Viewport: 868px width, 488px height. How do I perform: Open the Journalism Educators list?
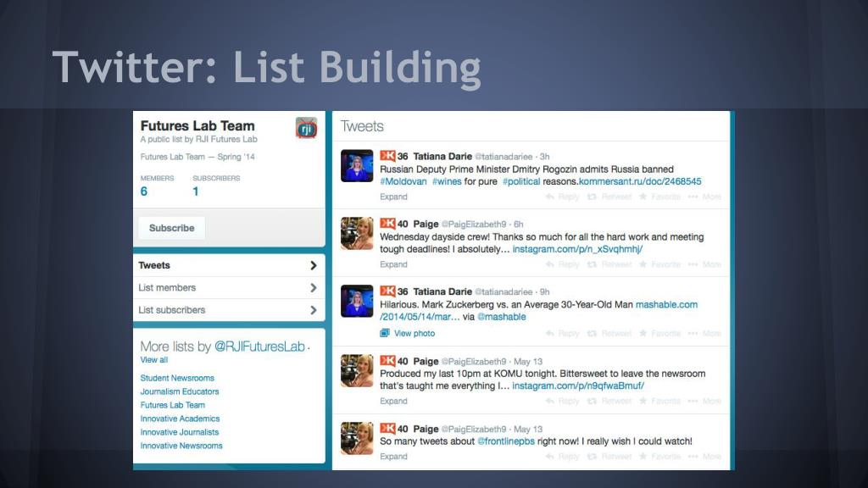[x=180, y=391]
